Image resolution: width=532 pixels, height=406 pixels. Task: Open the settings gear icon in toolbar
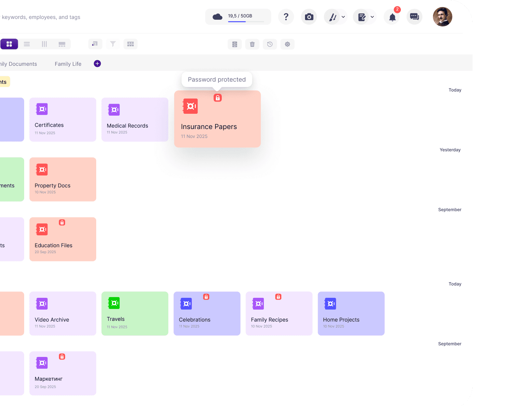287,44
